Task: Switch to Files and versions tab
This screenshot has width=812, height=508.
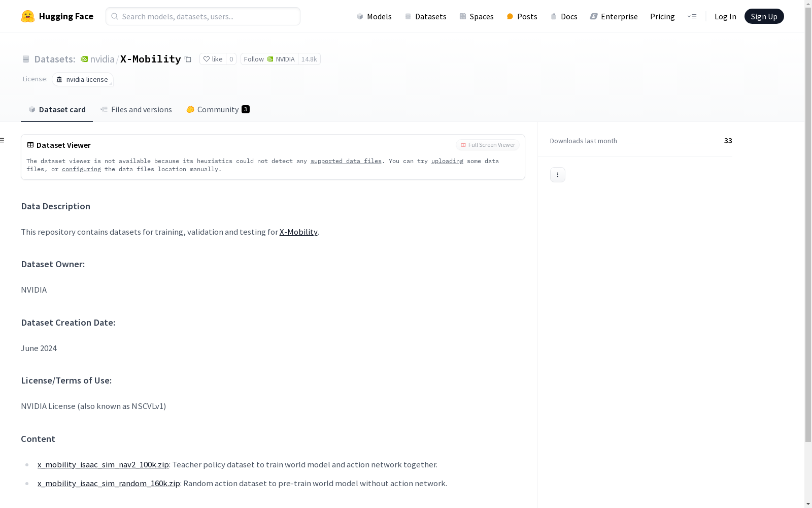Action: (136, 110)
